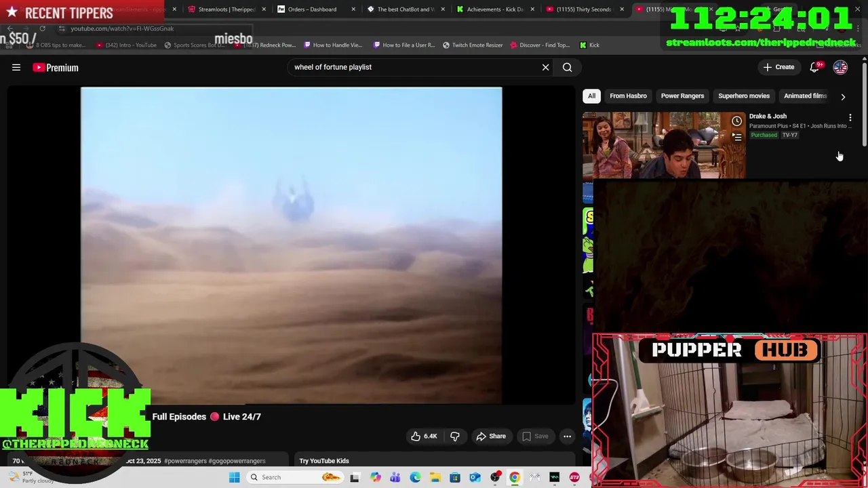This screenshot has width=868, height=488.
Task: Like the video with the thumbs-up icon
Action: coord(423,436)
